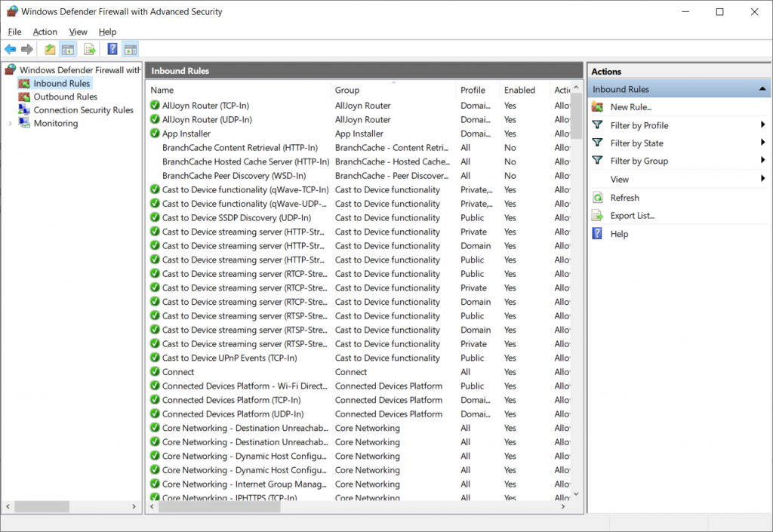Click the New Rule icon in Actions
773x532 pixels.
point(598,107)
